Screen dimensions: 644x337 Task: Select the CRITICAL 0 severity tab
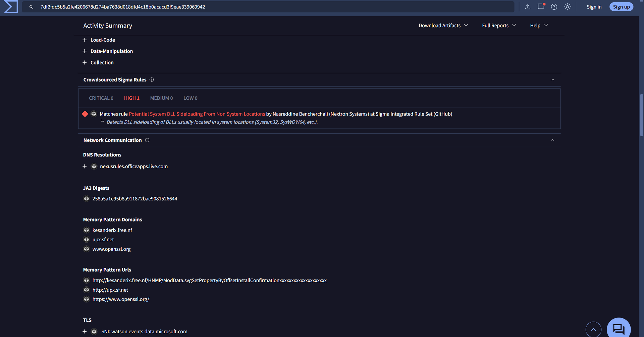(x=101, y=98)
